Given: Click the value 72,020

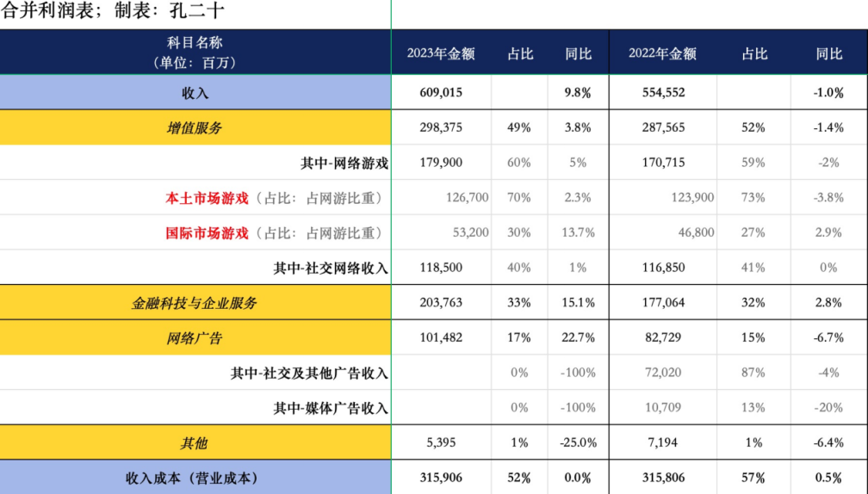Looking at the screenshot, I should coord(663,373).
